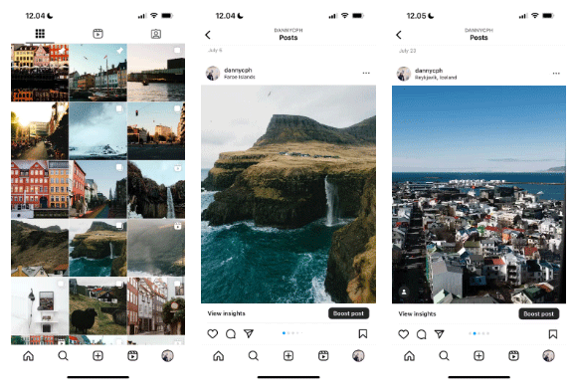Viewport: 573px width, 392px height.
Task: View insights for the Reykjavik post
Action: point(417,313)
